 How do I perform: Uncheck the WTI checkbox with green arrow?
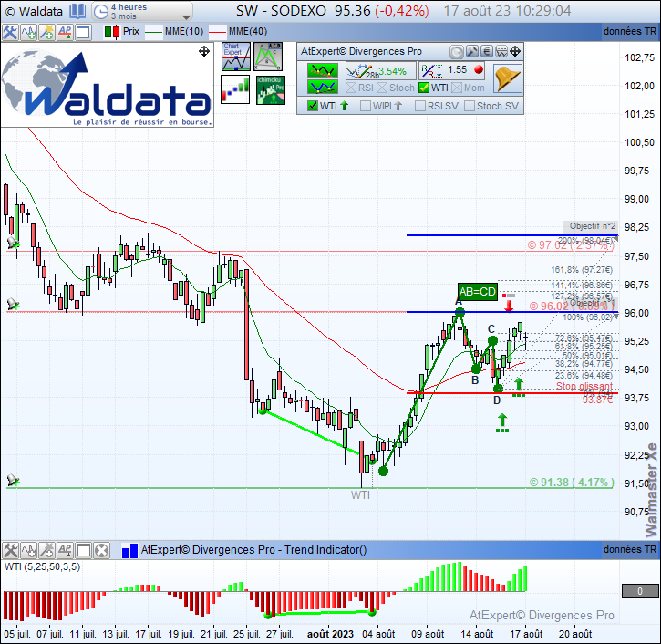[313, 106]
